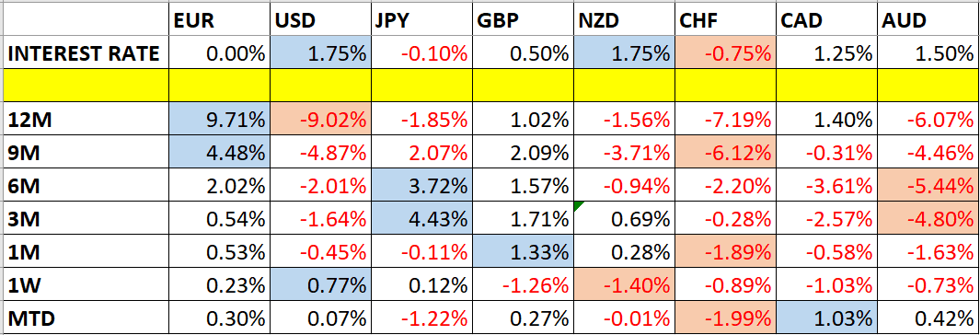This screenshot has height=335, width=980.
Task: Select the CHF interest rate -0.75%
Action: point(725,53)
